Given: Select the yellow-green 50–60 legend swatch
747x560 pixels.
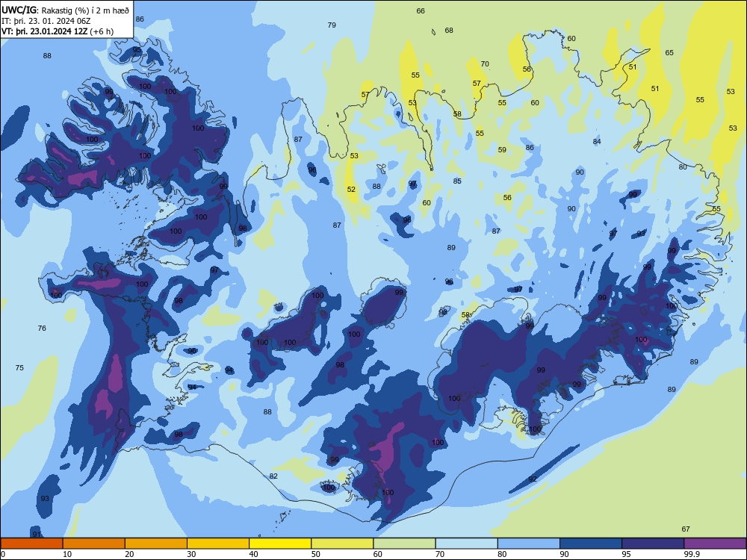Looking at the screenshot, I should coord(342,544).
